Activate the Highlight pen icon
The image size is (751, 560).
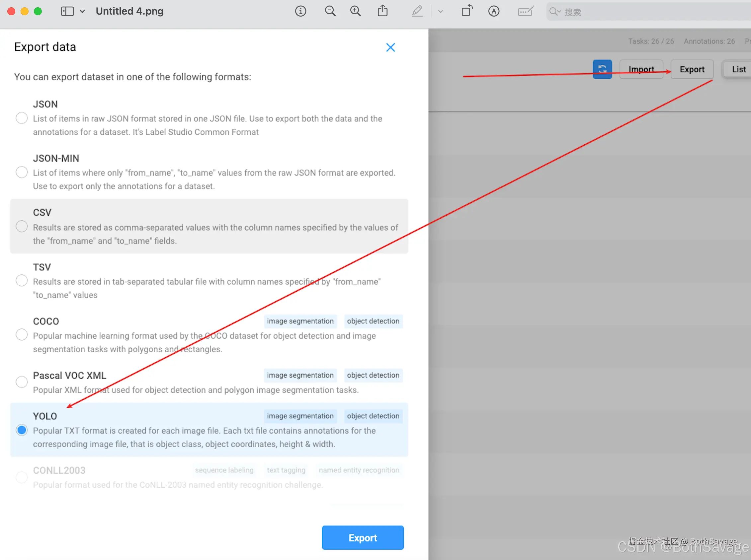(x=417, y=11)
